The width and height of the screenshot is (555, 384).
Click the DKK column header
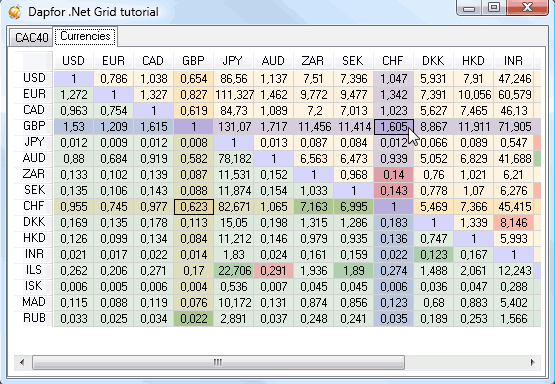click(433, 61)
